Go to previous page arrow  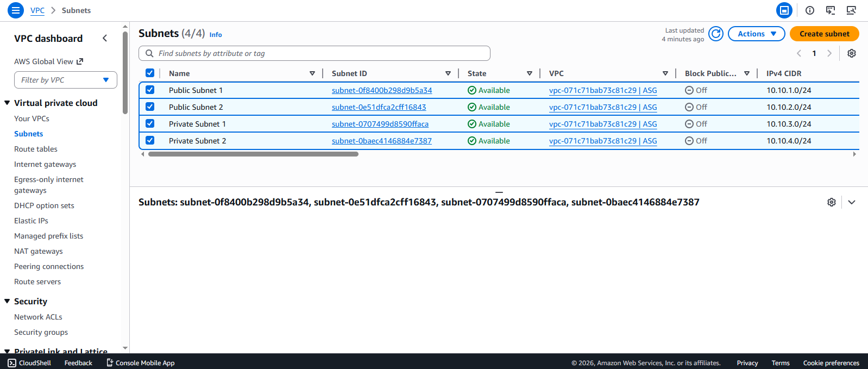coord(799,53)
